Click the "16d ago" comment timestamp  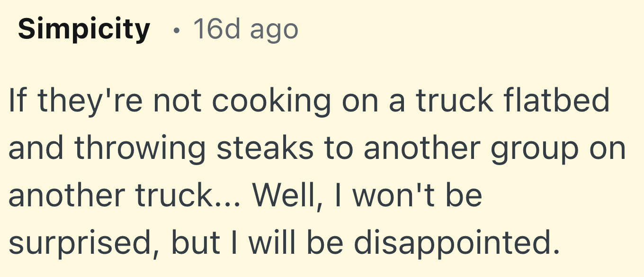[245, 29]
